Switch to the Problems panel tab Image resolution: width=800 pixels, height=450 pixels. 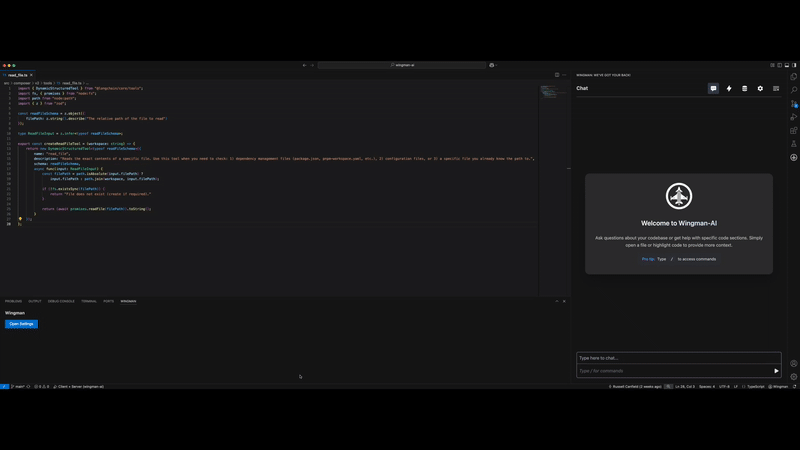(x=13, y=301)
